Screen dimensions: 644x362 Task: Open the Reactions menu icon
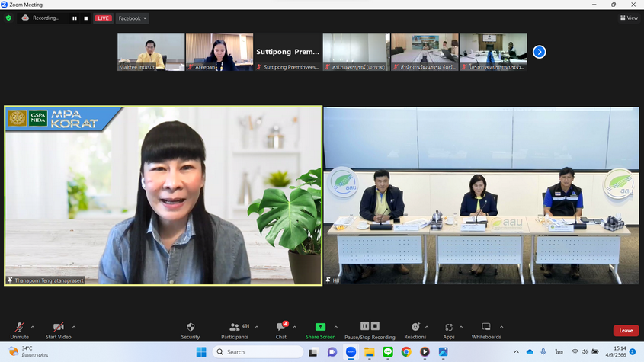click(415, 327)
